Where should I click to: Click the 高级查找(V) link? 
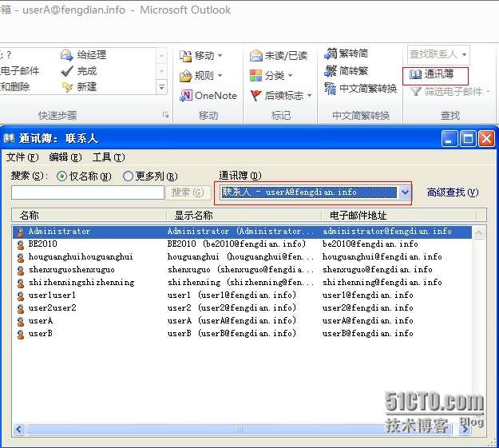(x=453, y=192)
